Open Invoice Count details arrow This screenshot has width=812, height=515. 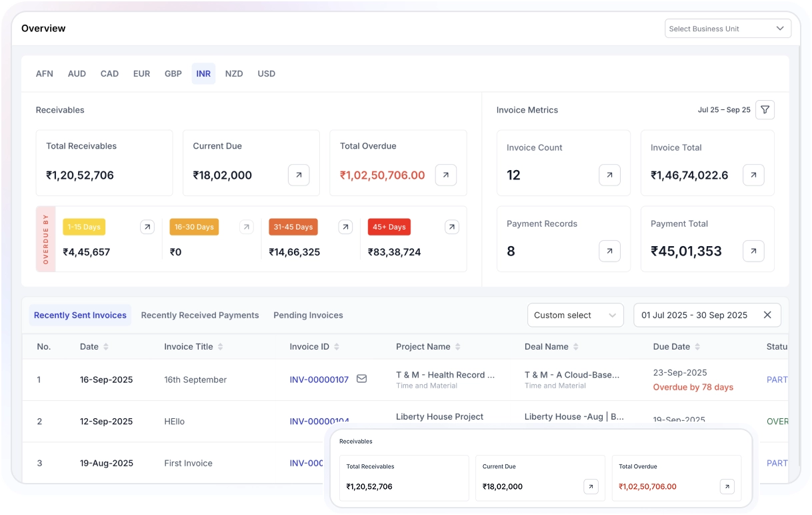[609, 175]
